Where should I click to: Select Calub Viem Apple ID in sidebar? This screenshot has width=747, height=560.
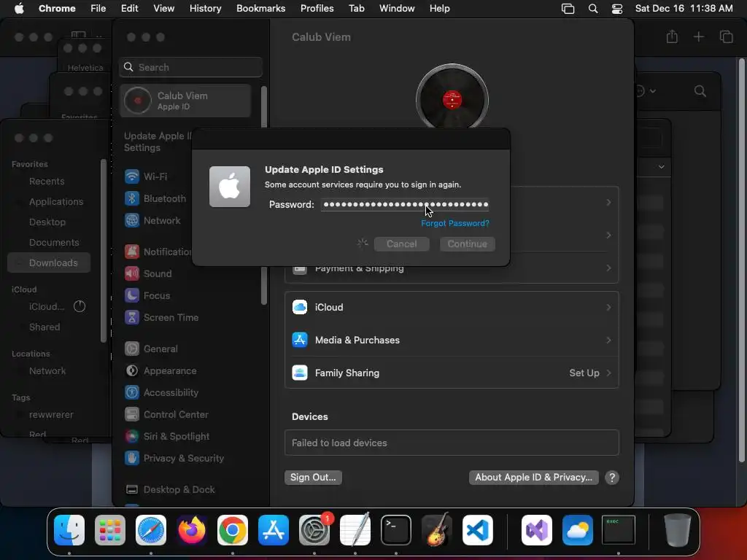tap(185, 101)
